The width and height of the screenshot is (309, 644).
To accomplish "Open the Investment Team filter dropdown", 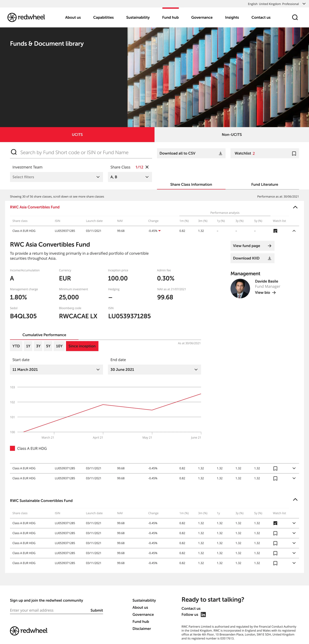I will [x=56, y=177].
